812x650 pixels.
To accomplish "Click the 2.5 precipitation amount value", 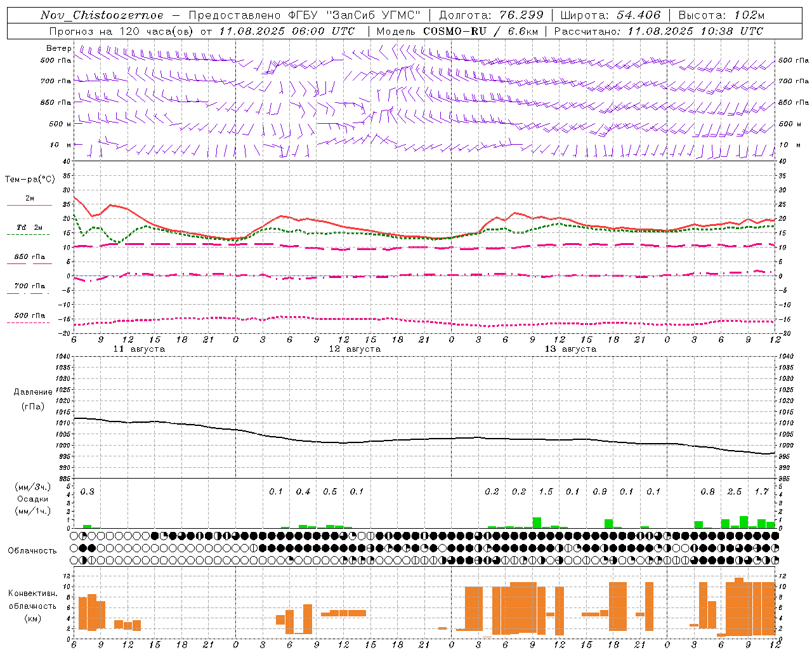I will pyautogui.click(x=735, y=491).
